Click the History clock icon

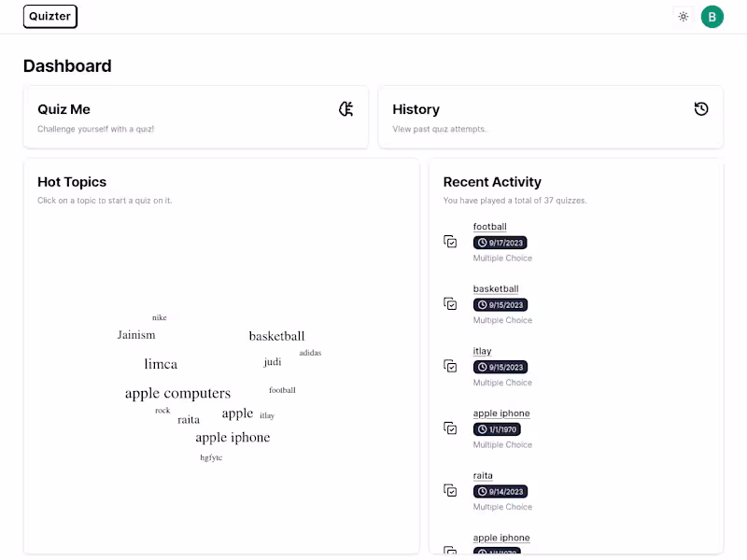[x=701, y=109]
